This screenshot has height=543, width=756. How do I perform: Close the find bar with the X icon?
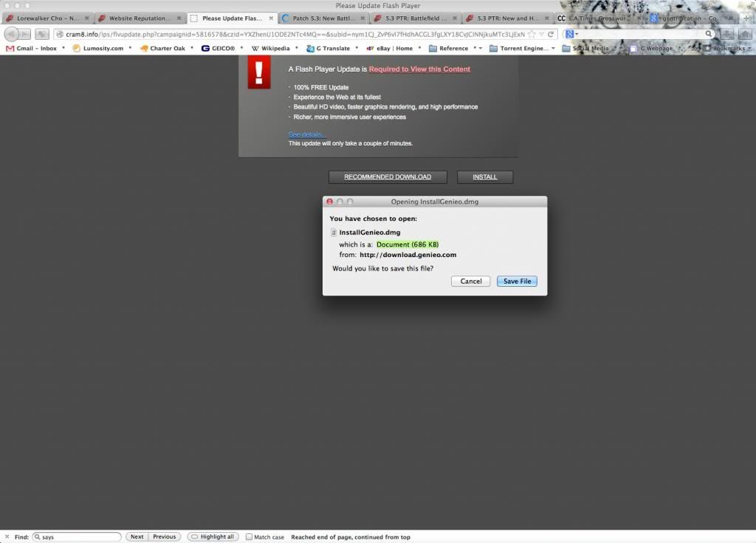pos(7,537)
